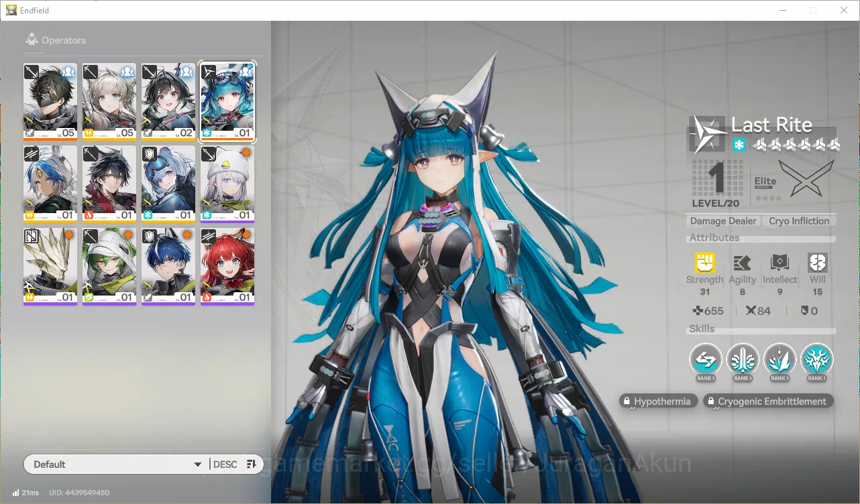Click Last Rite's class emblem icon

click(x=707, y=133)
